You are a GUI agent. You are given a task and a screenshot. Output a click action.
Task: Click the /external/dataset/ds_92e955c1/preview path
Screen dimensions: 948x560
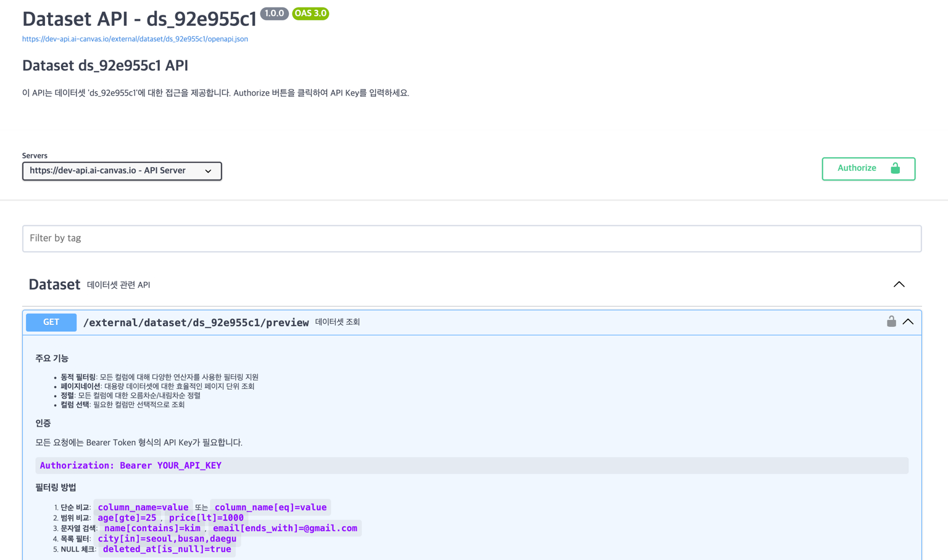(196, 323)
